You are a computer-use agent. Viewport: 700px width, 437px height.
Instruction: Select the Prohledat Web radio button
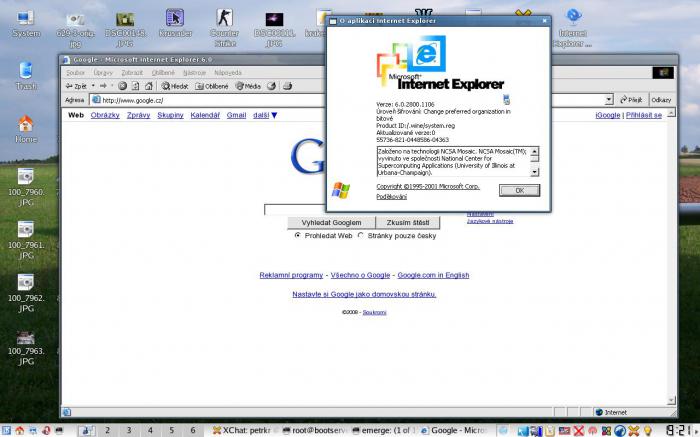tap(298, 235)
